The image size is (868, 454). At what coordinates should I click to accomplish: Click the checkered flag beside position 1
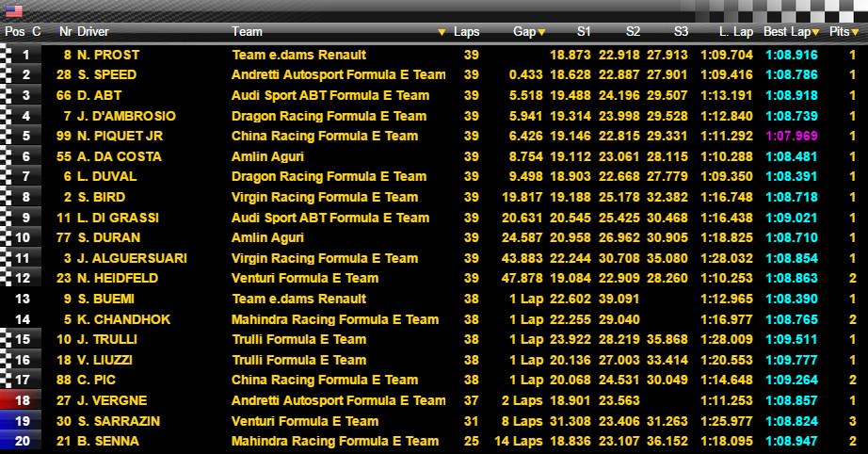(6, 55)
